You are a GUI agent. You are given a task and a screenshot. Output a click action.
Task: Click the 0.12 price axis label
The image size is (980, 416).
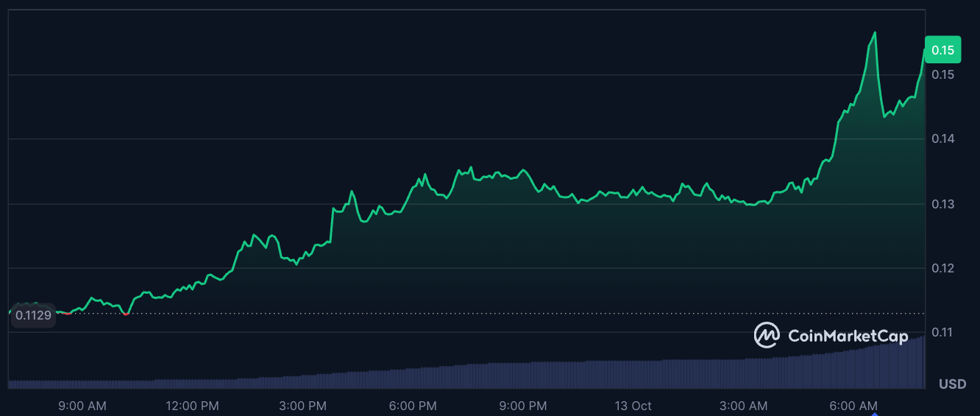pos(942,268)
